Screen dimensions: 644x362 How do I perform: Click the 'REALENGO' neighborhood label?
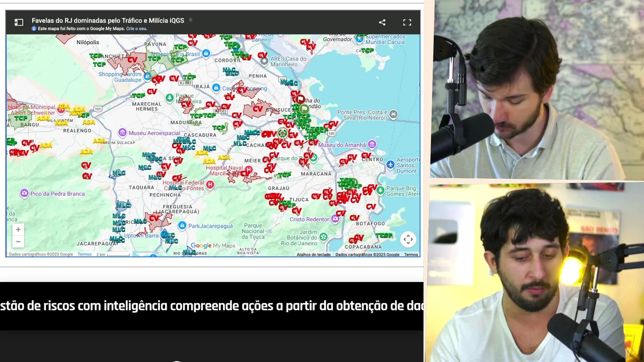point(77,130)
